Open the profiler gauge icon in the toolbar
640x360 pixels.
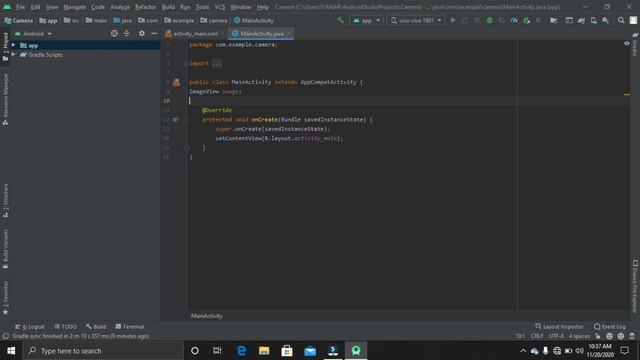click(514, 20)
